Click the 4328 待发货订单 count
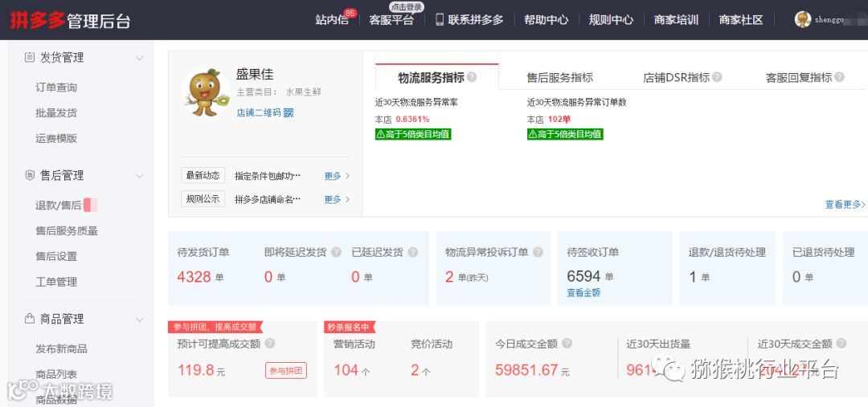868x407 pixels. click(194, 276)
